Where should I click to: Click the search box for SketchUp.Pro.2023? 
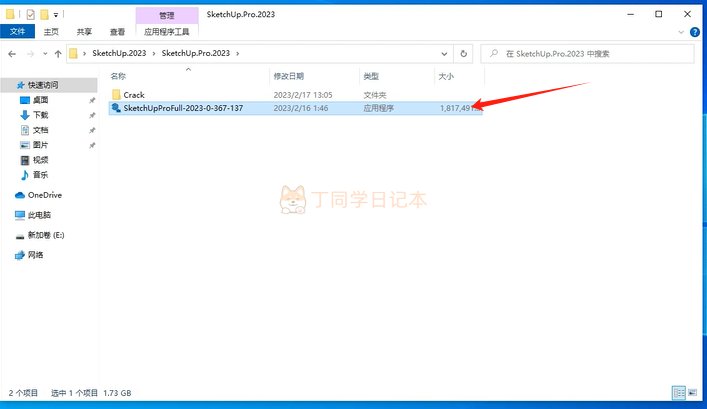pos(588,54)
